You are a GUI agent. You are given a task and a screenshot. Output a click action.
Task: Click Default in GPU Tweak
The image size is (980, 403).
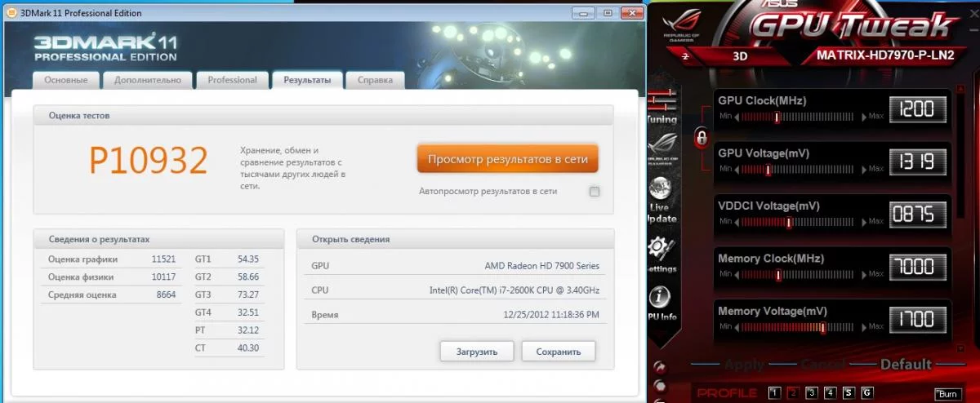click(x=906, y=365)
